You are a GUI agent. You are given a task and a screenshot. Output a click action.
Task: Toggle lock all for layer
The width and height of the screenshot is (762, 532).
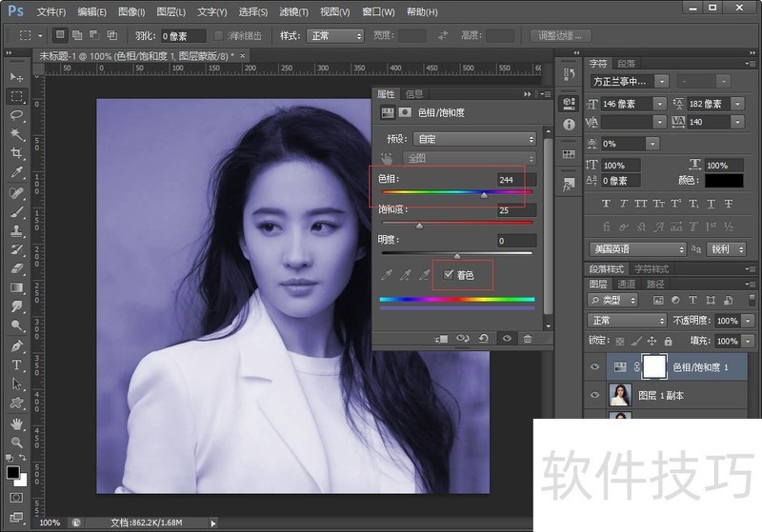coord(669,342)
